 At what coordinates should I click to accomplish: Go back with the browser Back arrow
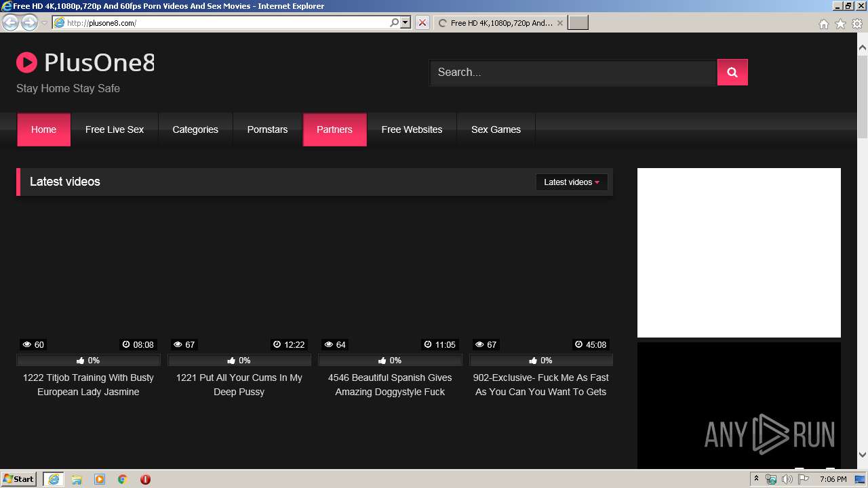[10, 22]
